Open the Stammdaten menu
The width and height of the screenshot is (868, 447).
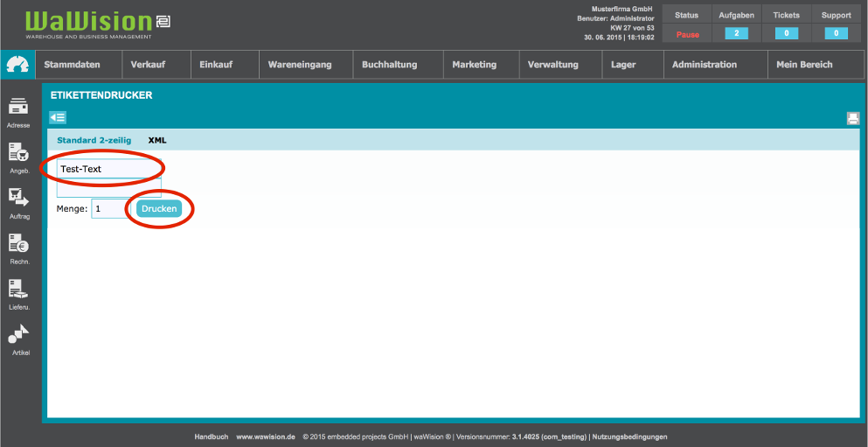point(72,65)
